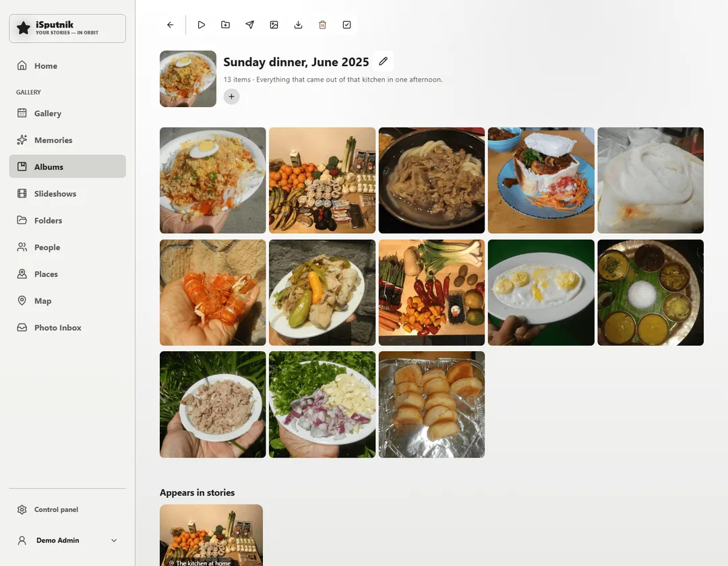Open 'The kitchen at home' story card
The image size is (728, 566).
211,536
